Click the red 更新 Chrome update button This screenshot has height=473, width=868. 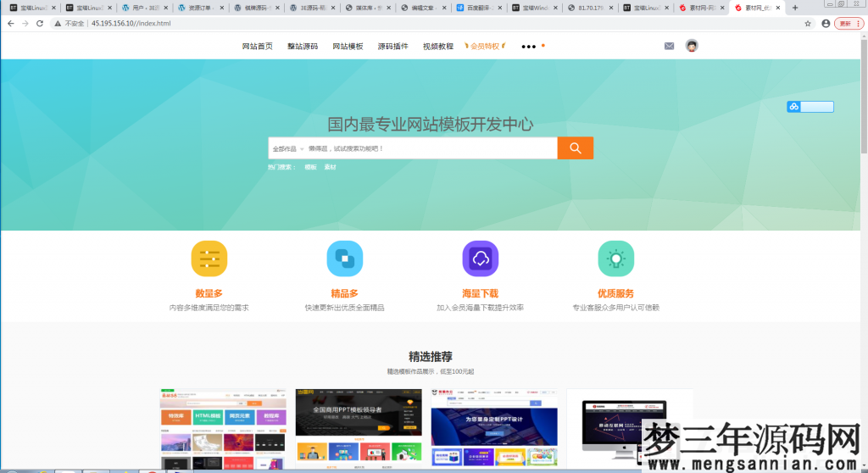pyautogui.click(x=849, y=23)
